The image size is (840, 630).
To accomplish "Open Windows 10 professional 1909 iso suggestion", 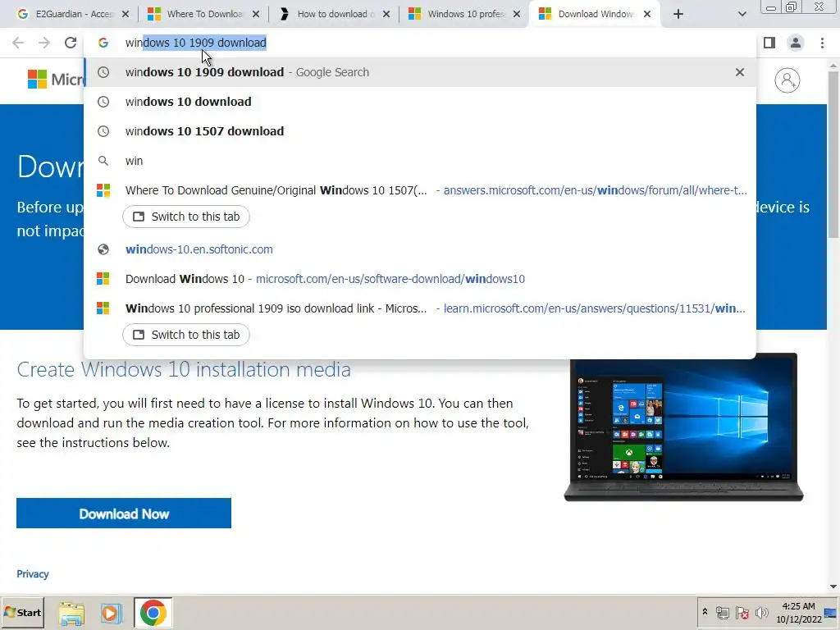I will click(x=420, y=308).
